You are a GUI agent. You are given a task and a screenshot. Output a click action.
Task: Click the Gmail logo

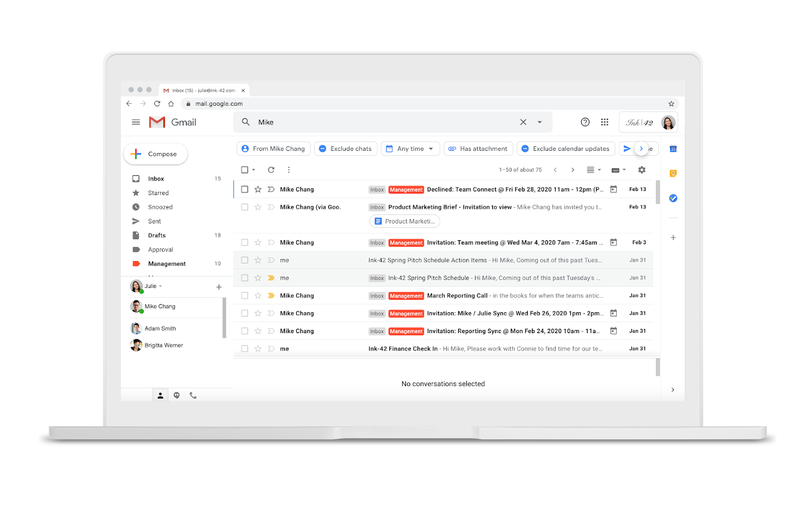173,122
